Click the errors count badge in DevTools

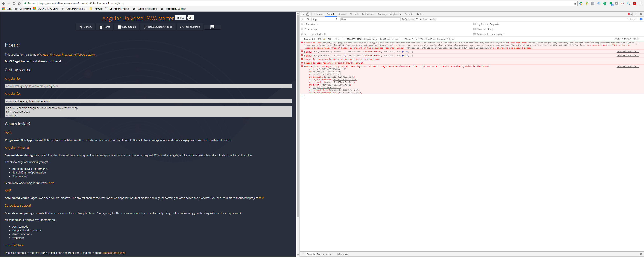[x=630, y=14]
